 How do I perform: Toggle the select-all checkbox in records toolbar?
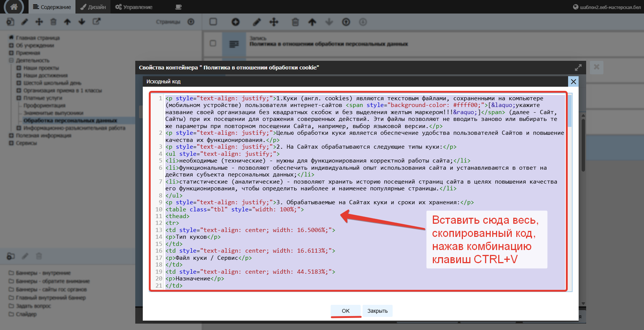[213, 22]
